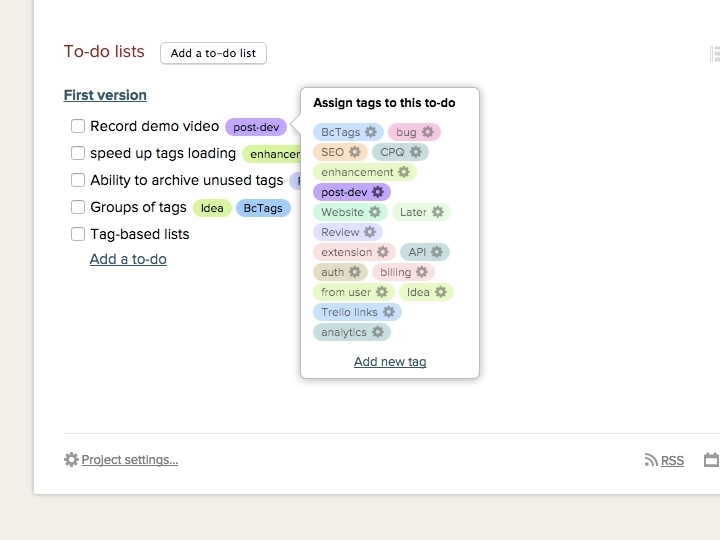Screen dimensions: 720x540
Task: Click gear icon on enhancement tag
Action: (404, 172)
